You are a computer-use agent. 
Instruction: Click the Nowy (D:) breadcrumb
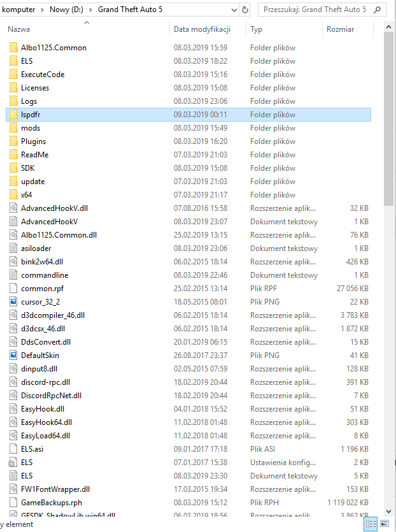click(x=66, y=10)
